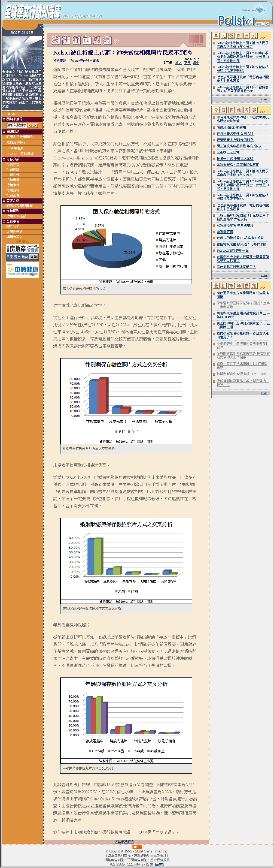This screenshot has width=274, height=868.
Task: Expand the 行銷媒體 submenu
Action: click(x=22, y=164)
